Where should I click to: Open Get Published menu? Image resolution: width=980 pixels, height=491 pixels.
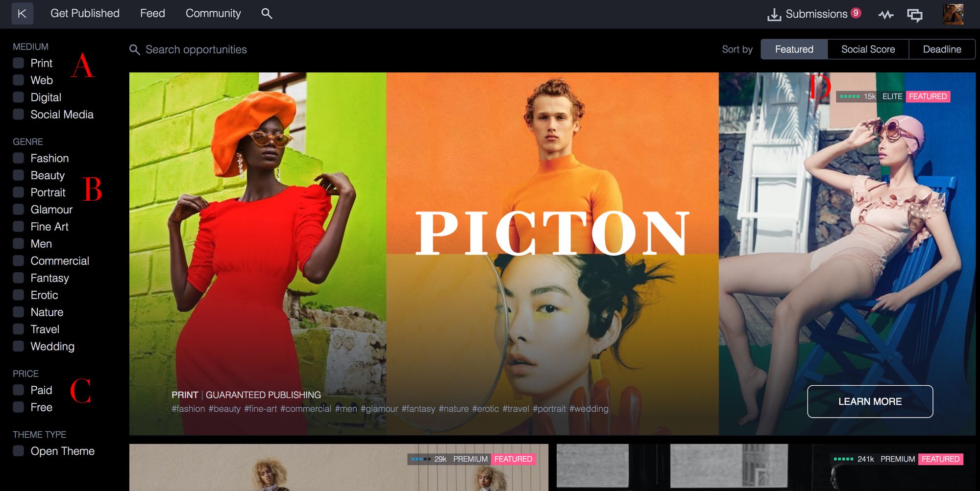[85, 13]
